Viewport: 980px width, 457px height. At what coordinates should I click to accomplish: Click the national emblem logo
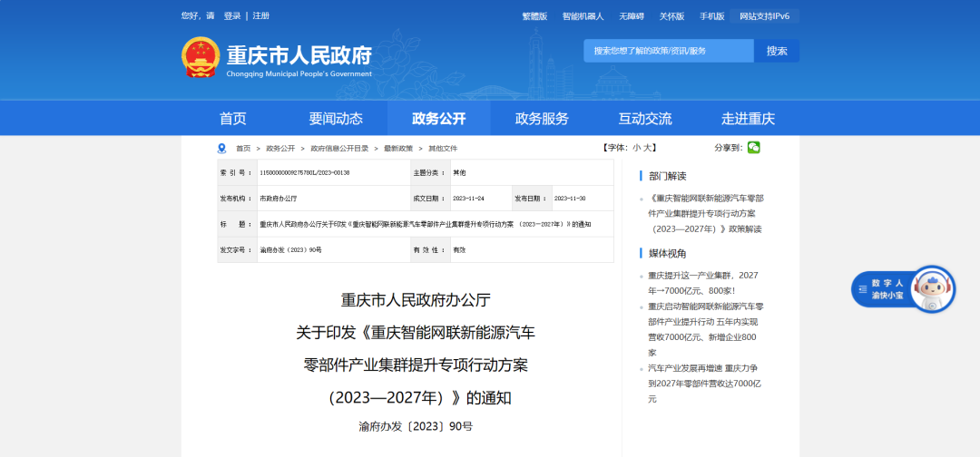[201, 57]
